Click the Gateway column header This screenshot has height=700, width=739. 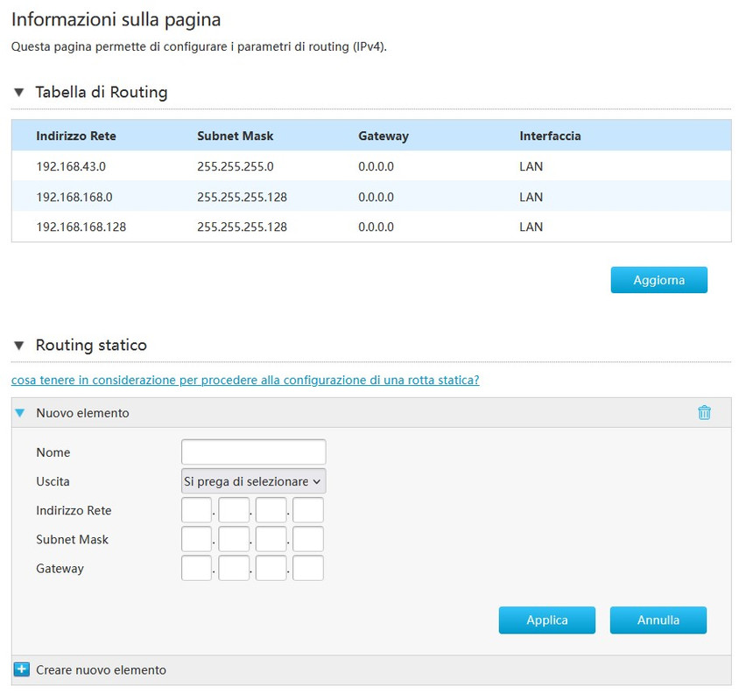[384, 136]
